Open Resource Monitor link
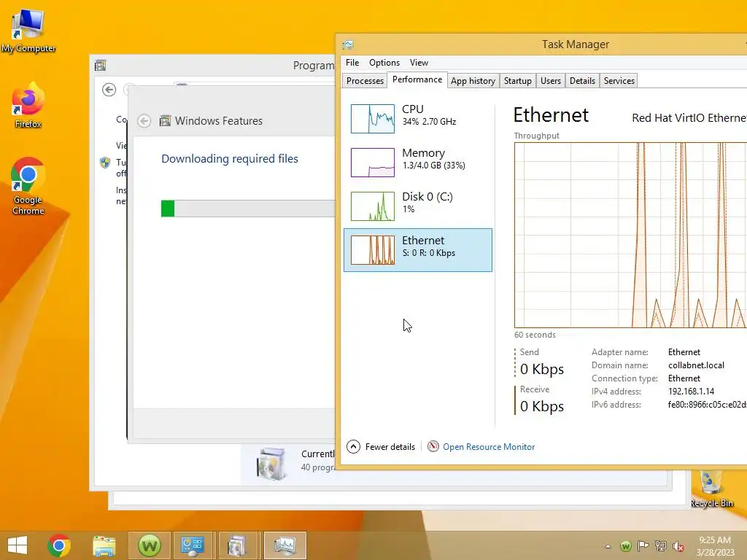The height and width of the screenshot is (560, 747). 489,447
